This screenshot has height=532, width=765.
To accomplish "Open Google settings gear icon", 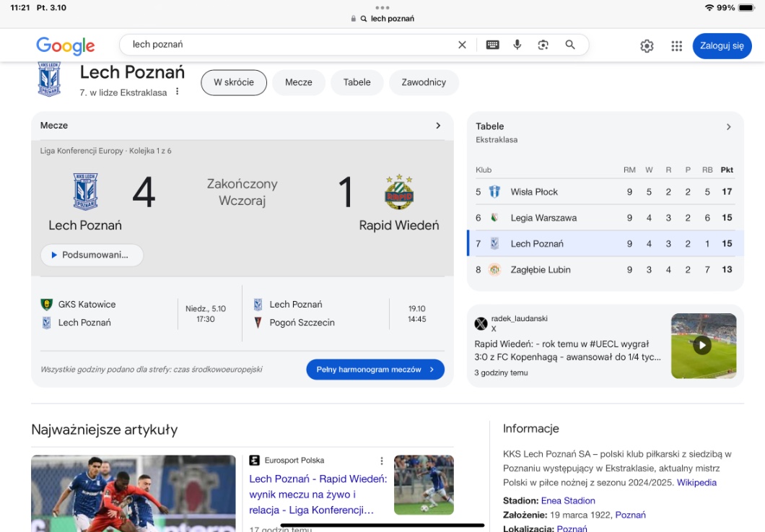I will tap(647, 46).
